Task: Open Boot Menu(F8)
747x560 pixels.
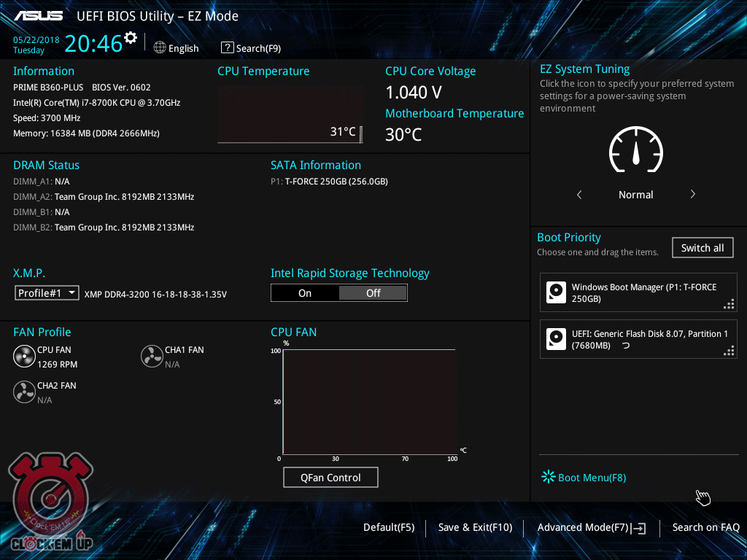Action: point(584,478)
